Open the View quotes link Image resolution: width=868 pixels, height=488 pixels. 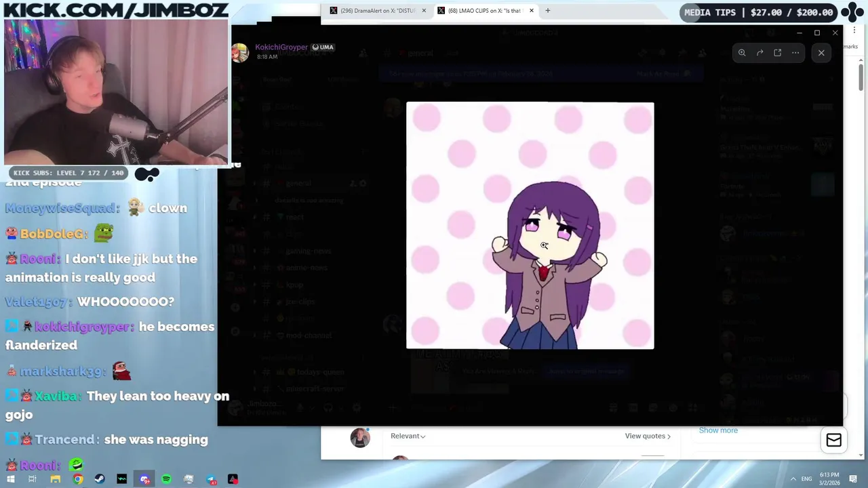point(648,436)
